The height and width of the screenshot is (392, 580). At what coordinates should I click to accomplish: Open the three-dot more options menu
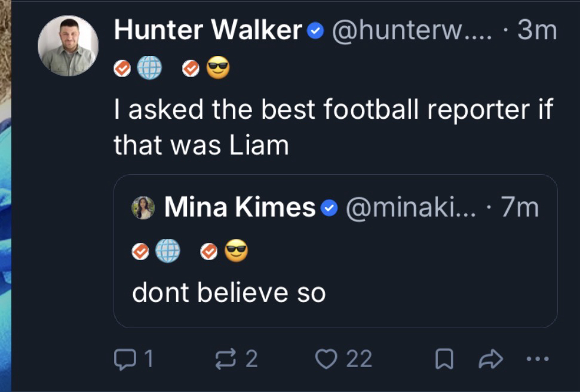[x=536, y=359]
